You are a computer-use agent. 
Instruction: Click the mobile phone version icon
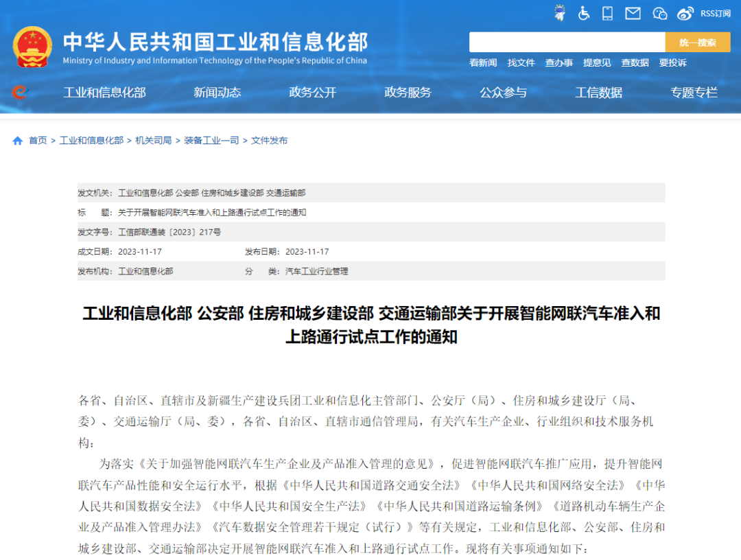(607, 13)
